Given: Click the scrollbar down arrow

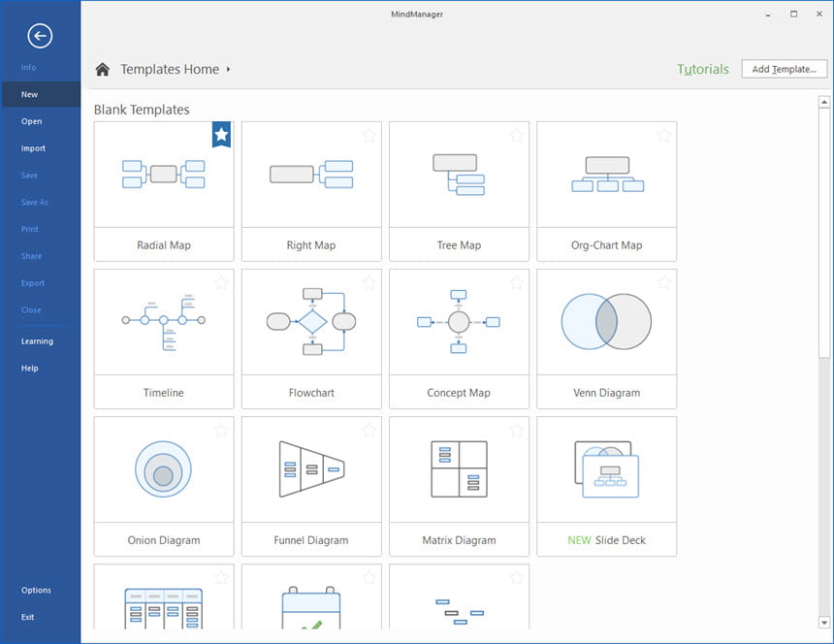Looking at the screenshot, I should 824,623.
